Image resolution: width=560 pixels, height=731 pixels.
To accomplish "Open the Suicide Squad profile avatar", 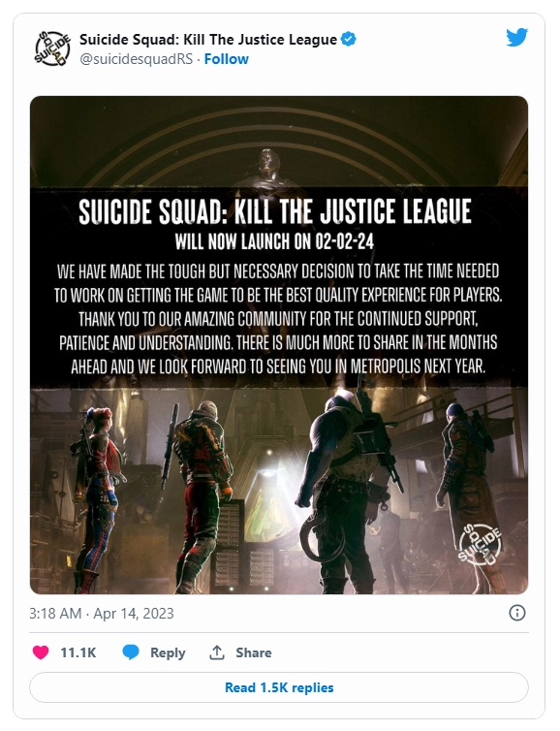I will 51,48.
